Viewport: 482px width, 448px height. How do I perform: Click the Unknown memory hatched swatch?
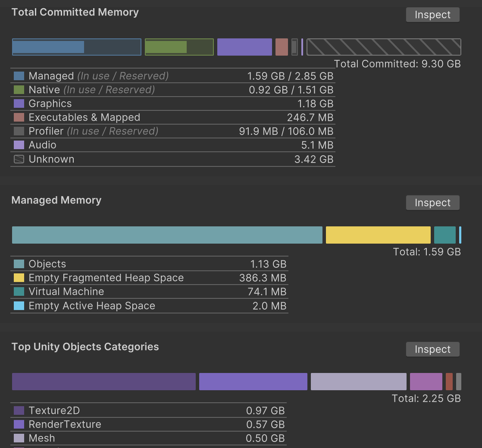18,159
